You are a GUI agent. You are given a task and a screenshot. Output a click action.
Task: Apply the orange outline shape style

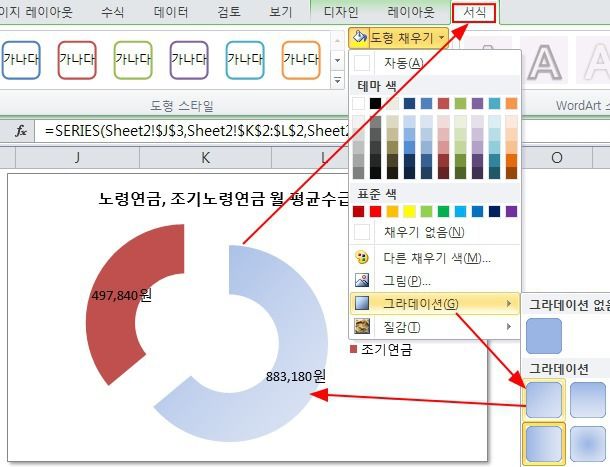[x=301, y=60]
